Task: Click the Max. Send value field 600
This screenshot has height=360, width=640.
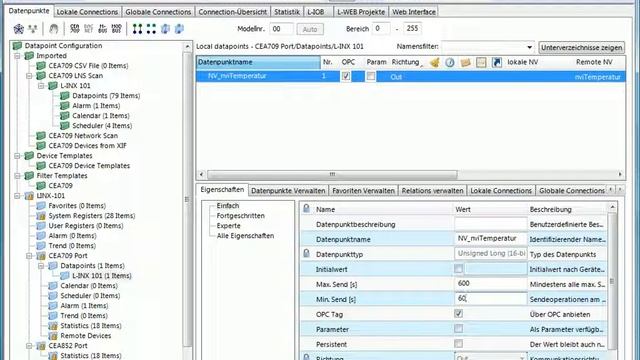Action: [491, 283]
